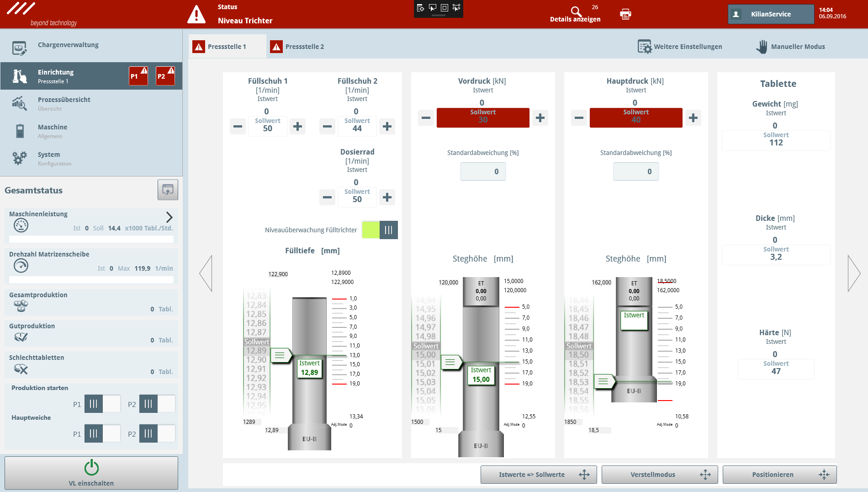The height and width of the screenshot is (492, 868).
Task: Click the status warning triangle icon
Action: 196,14
